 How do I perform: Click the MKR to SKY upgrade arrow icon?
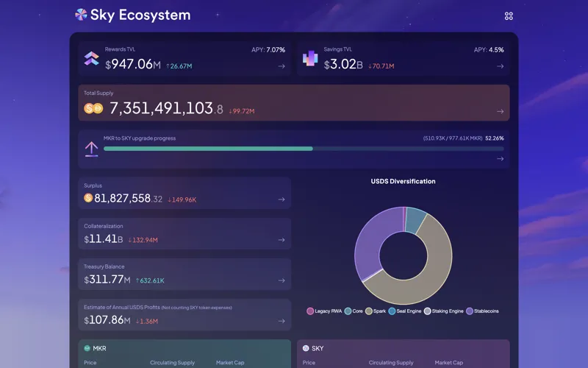click(x=91, y=149)
